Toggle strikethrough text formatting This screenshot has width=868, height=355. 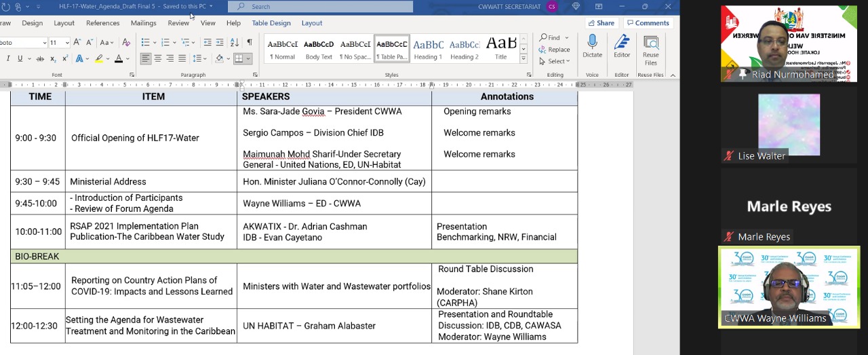click(x=40, y=59)
